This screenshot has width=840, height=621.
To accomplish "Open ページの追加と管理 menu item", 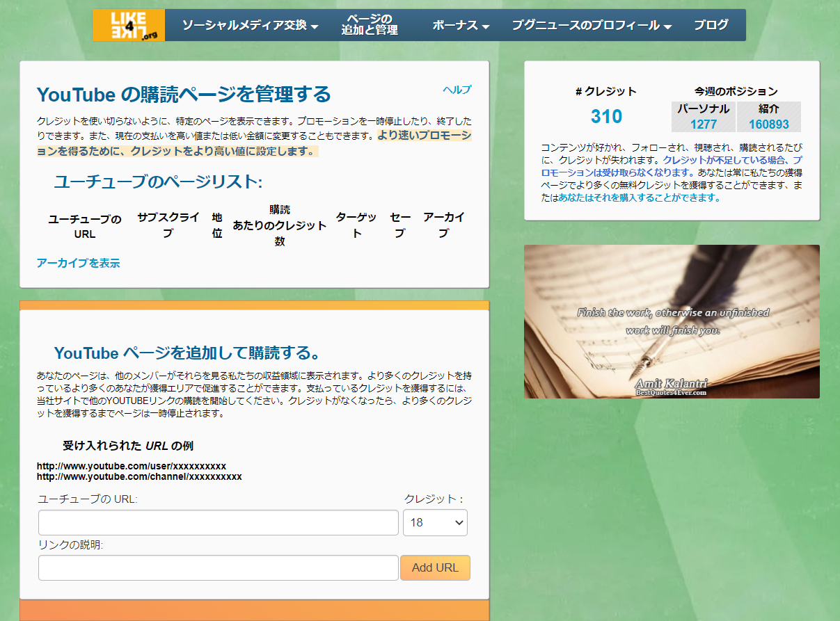I will tap(370, 24).
